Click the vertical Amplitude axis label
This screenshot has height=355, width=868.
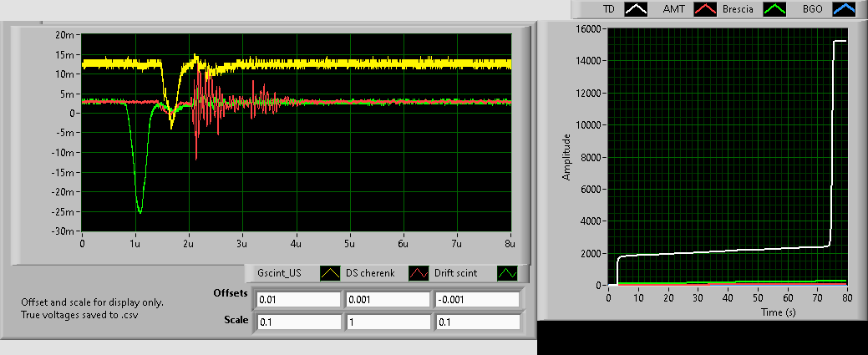566,157
